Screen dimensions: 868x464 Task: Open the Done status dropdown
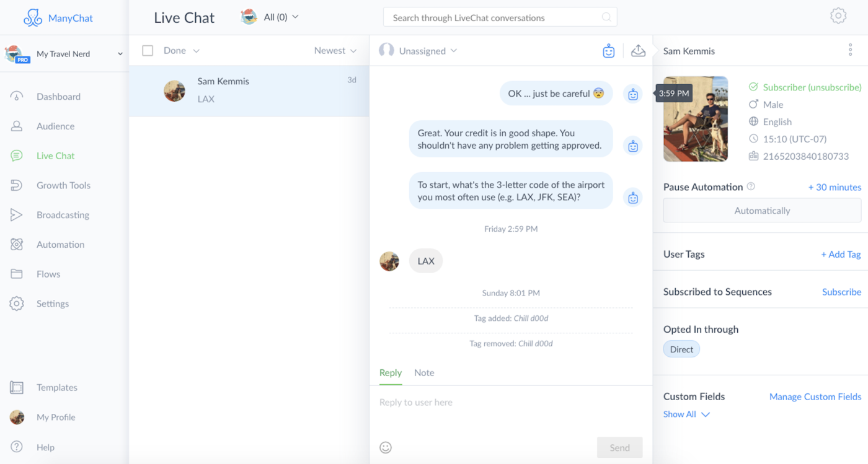click(182, 51)
